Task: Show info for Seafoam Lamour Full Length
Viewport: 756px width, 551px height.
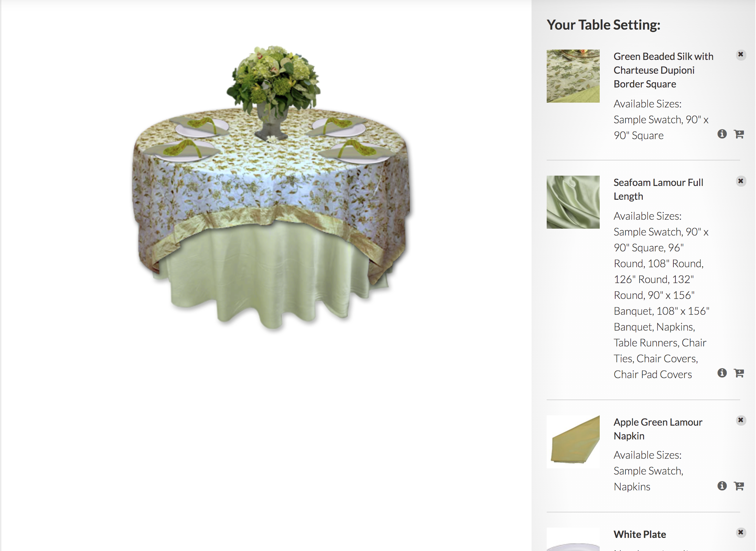Action: click(x=722, y=373)
